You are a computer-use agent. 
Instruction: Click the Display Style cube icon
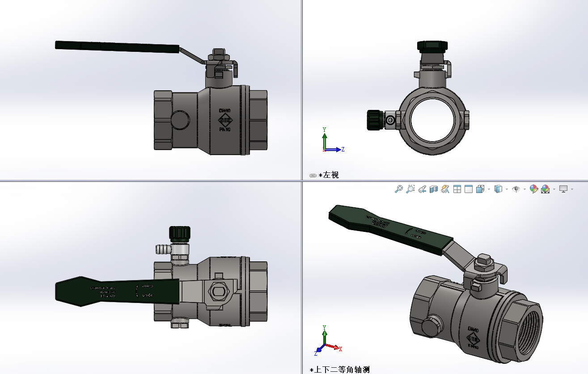coord(498,189)
